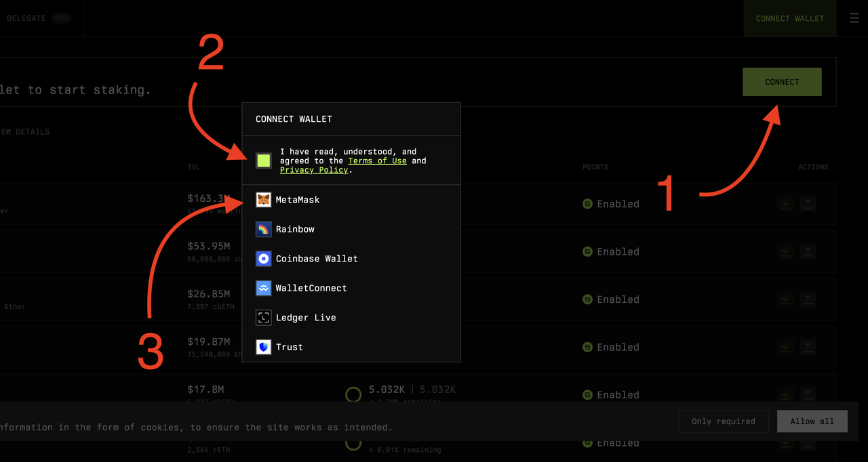Select the WalletConnect icon
Image resolution: width=868 pixels, height=462 pixels.
[264, 288]
